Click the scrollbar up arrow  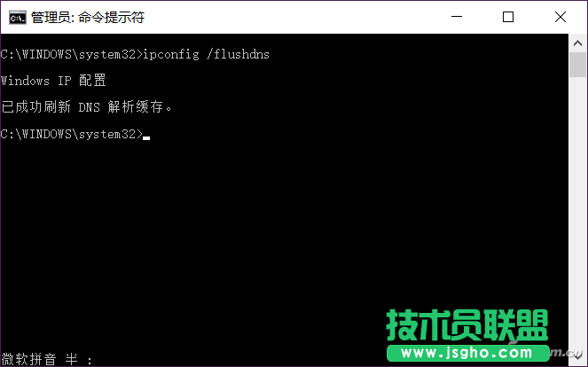click(x=577, y=43)
